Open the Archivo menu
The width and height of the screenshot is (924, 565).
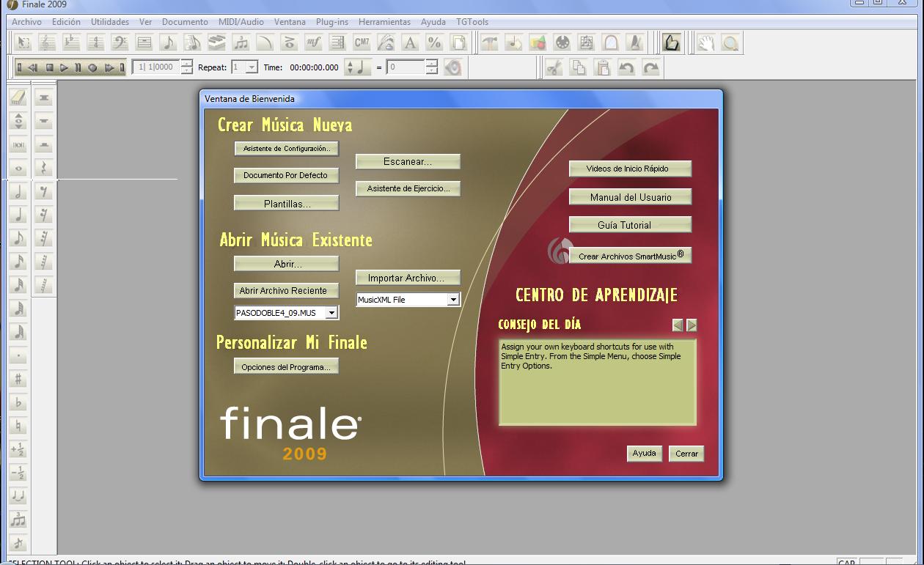(x=26, y=22)
